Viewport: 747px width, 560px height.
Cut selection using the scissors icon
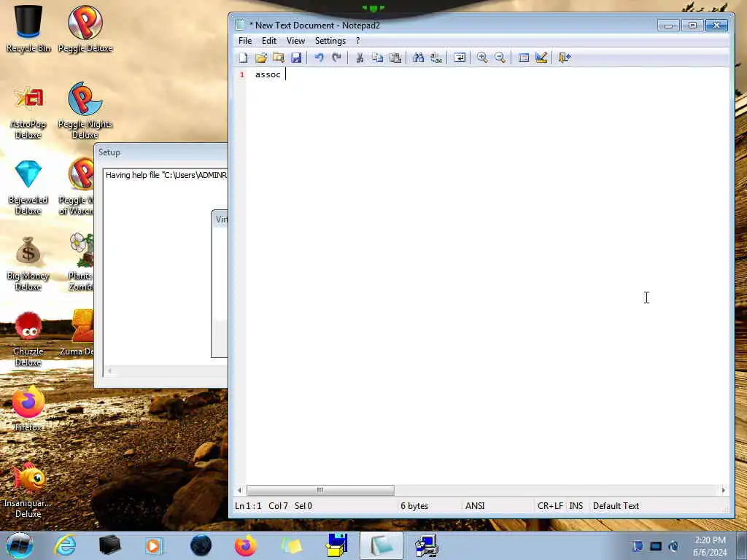click(360, 58)
